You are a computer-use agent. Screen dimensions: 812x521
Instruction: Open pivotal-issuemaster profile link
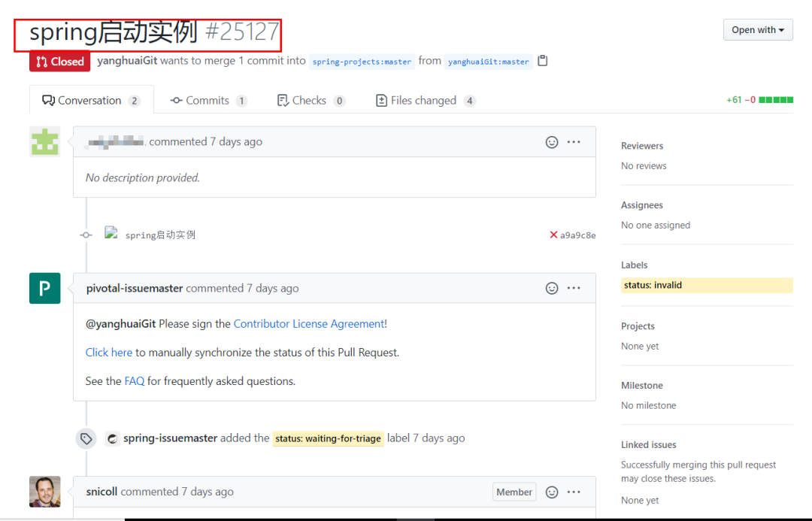(134, 288)
